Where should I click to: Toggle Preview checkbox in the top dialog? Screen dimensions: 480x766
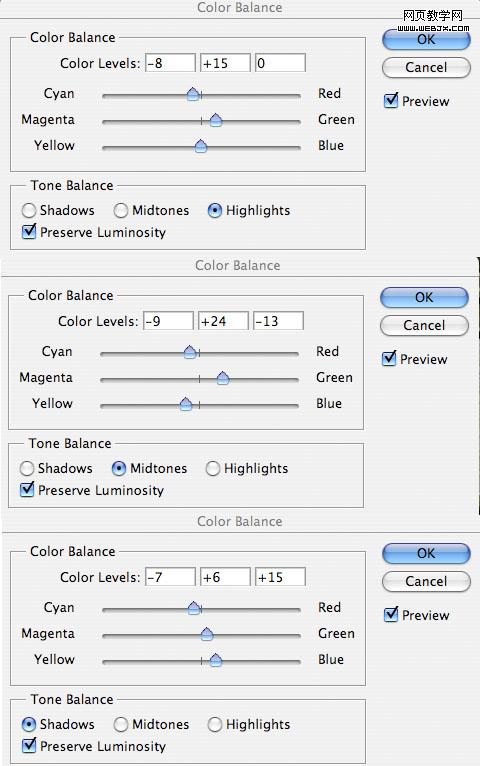coord(391,101)
